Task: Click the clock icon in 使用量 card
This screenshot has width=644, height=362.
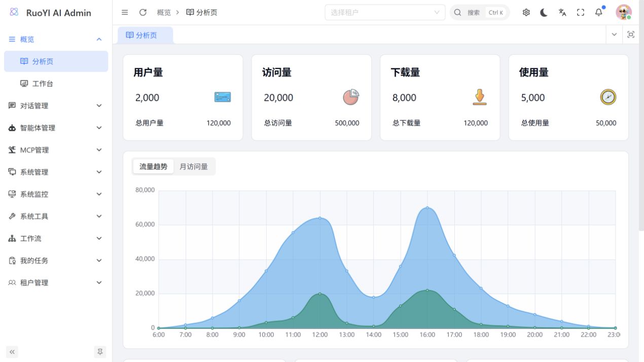Action: [608, 97]
